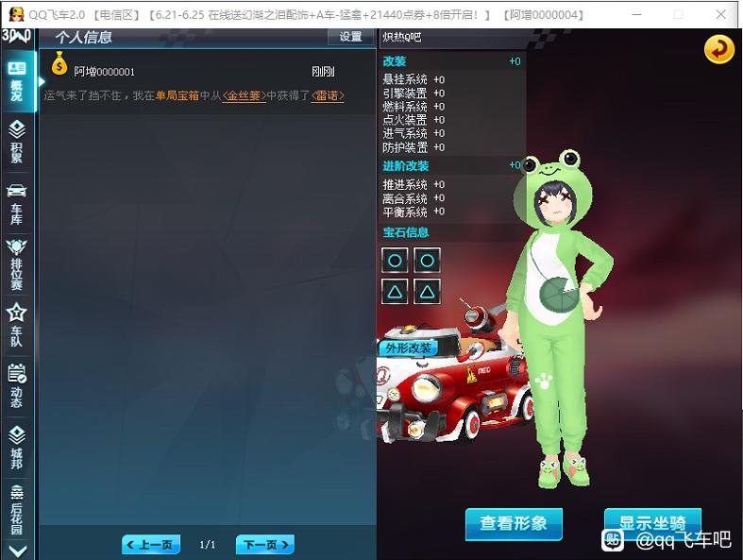Click the 推进系统 +0 row
This screenshot has width=743, height=560.
(x=414, y=184)
